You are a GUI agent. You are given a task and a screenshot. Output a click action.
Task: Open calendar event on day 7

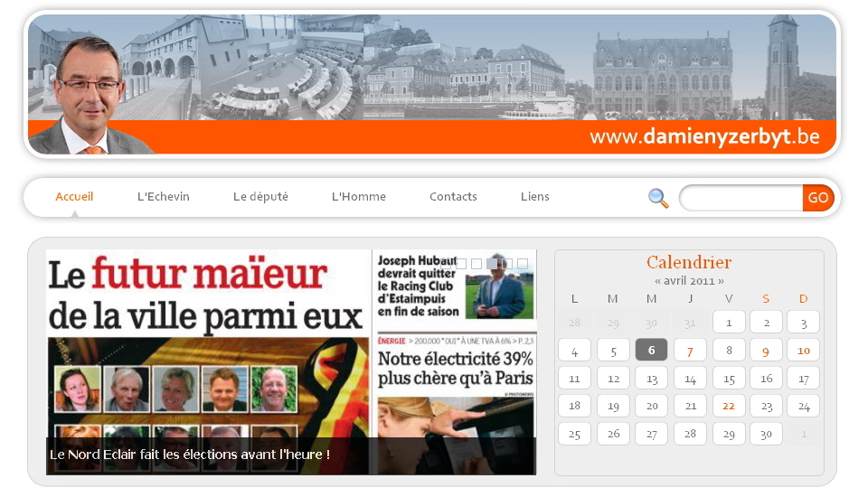pos(690,351)
